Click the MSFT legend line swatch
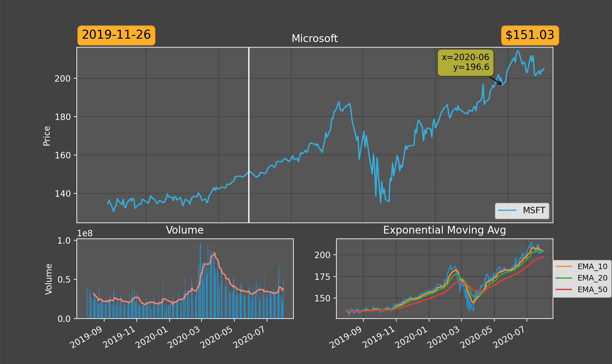This screenshot has width=612, height=364. point(507,210)
